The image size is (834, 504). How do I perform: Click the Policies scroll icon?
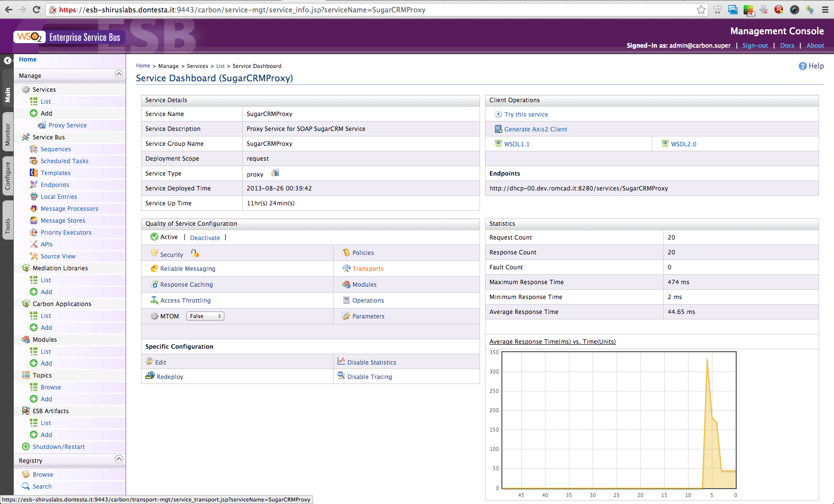pos(347,252)
